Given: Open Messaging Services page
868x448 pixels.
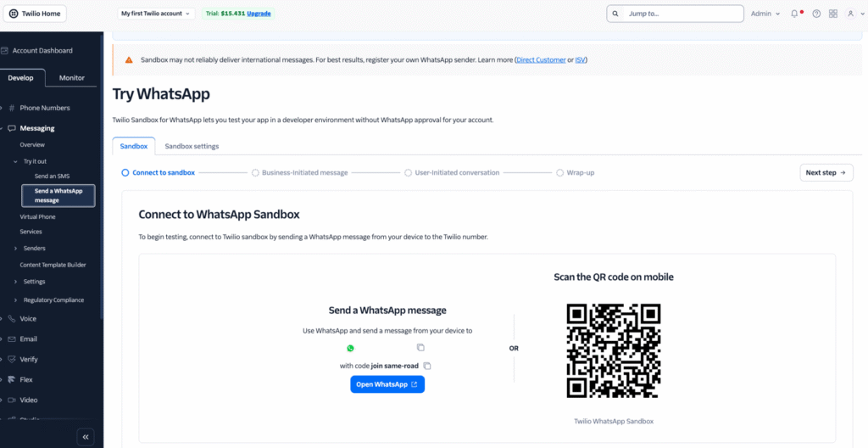Looking at the screenshot, I should click(31, 232).
